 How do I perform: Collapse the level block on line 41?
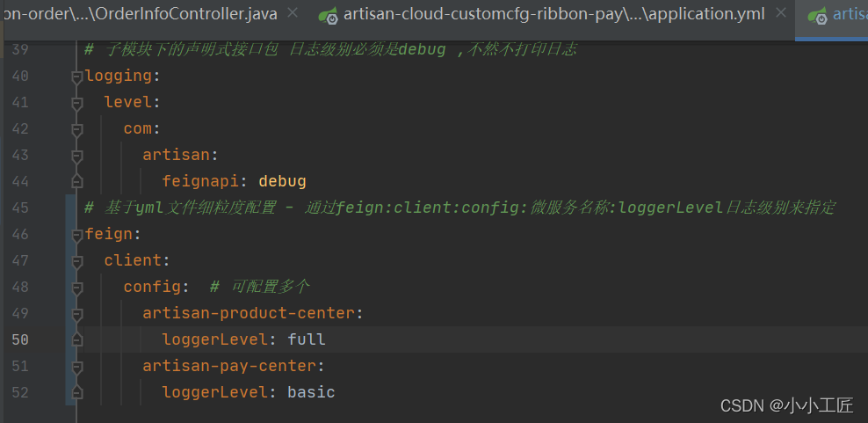click(77, 103)
